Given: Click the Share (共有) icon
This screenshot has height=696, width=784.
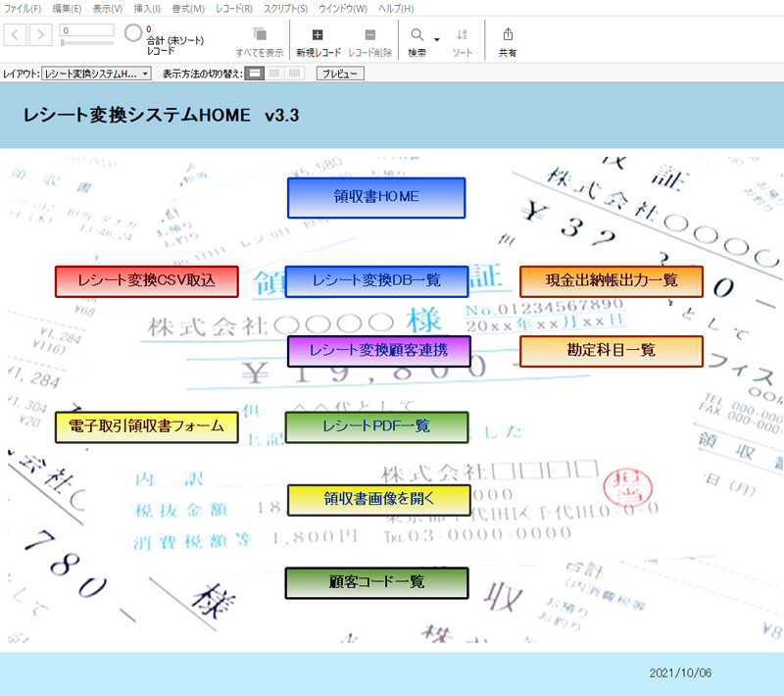Looking at the screenshot, I should [507, 34].
